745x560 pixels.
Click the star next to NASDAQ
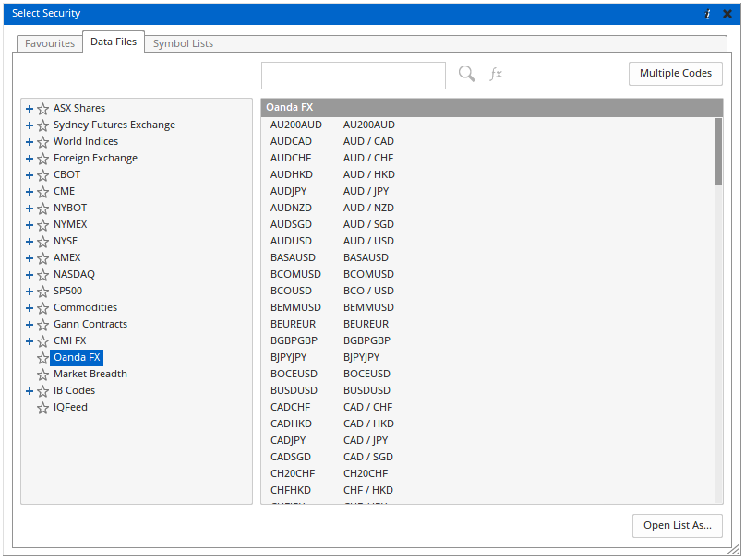pos(42,275)
